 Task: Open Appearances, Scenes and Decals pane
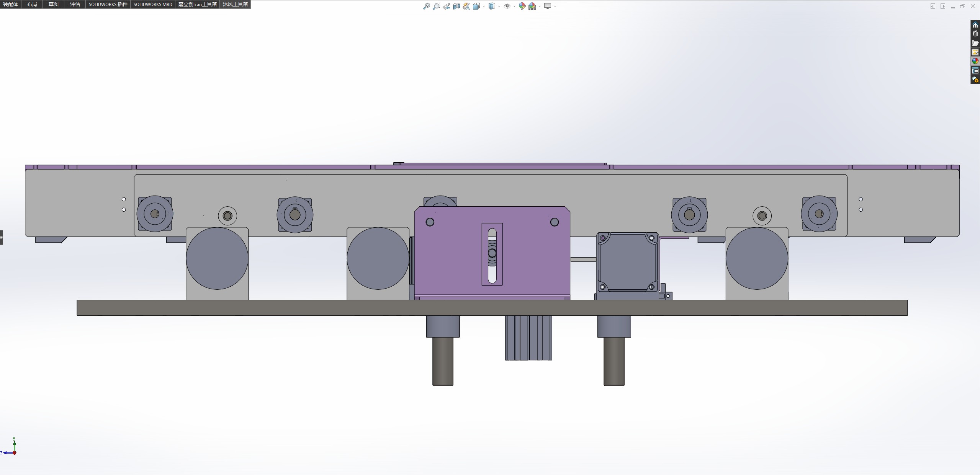(975, 61)
